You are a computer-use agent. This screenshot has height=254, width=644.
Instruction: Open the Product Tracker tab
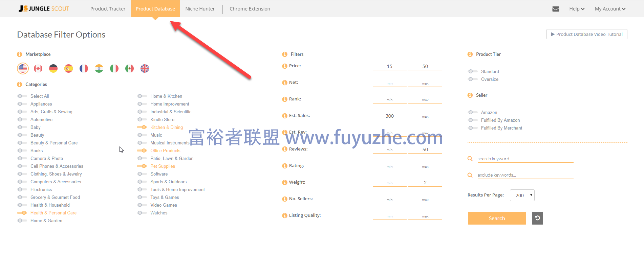[108, 9]
